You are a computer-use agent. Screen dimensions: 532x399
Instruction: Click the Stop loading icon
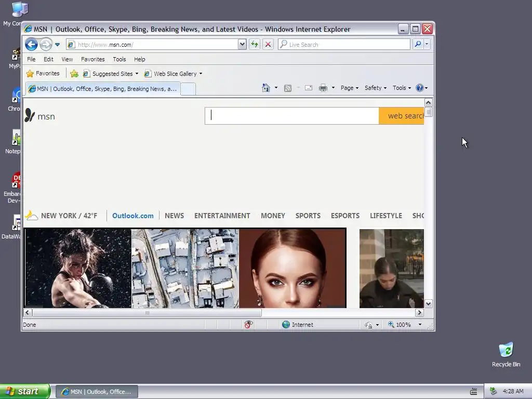point(268,45)
